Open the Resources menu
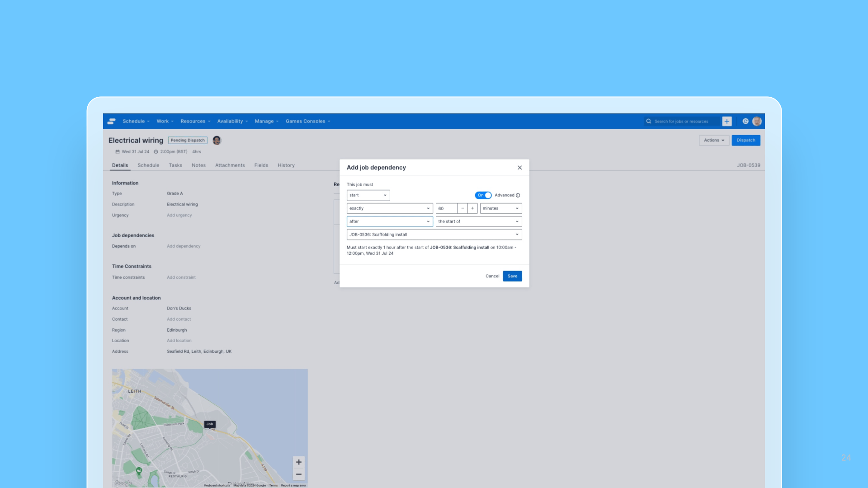 (195, 121)
